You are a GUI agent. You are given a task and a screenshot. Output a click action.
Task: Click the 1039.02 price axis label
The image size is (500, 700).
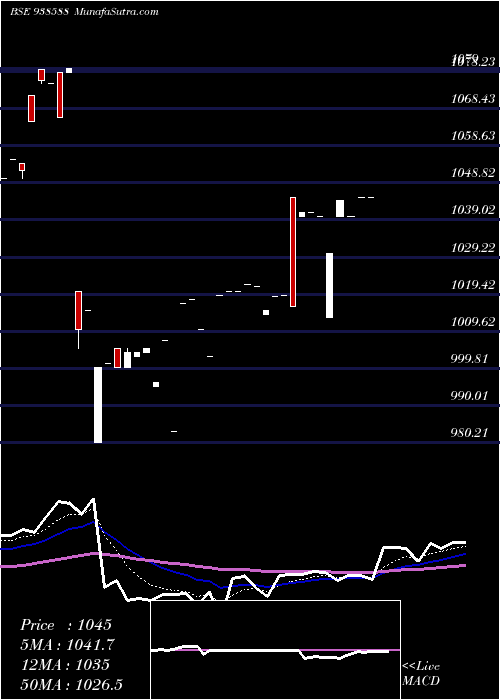pos(473,209)
